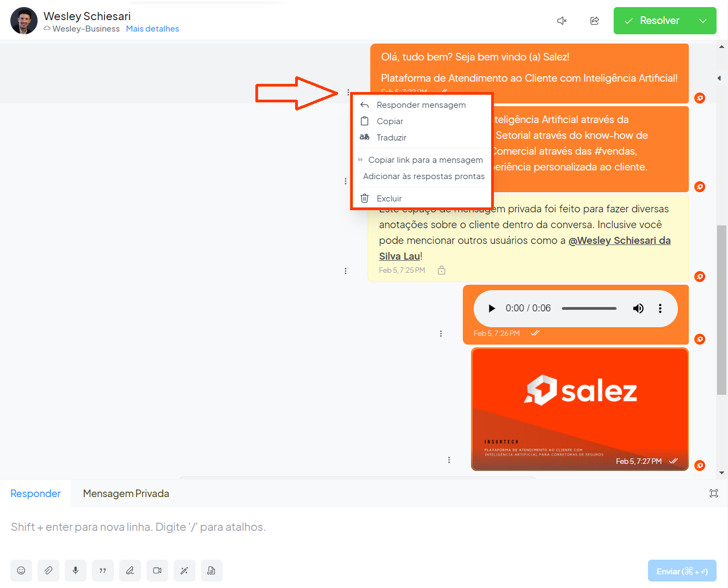This screenshot has width=728, height=588.
Task: Collapse the right sidebar arrow
Action: [x=719, y=78]
